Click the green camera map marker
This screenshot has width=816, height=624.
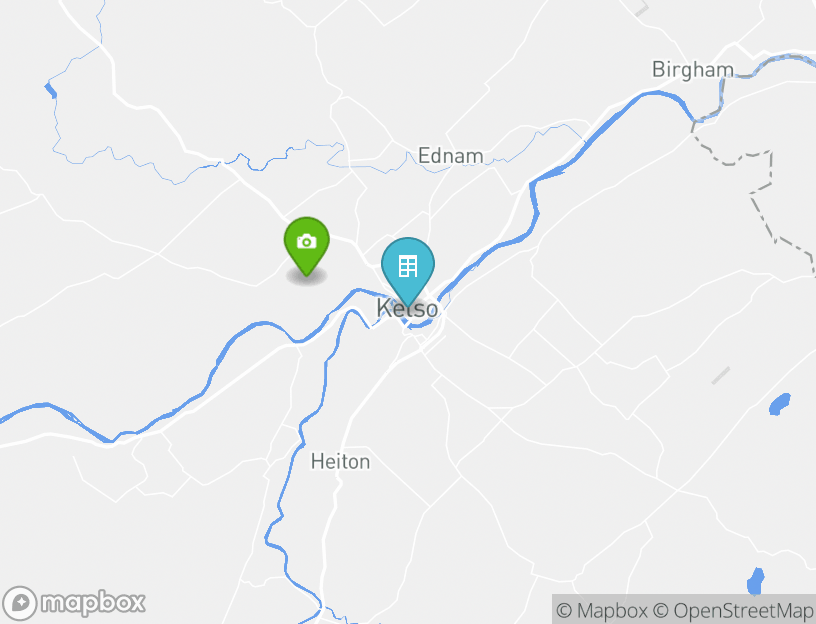(x=307, y=245)
